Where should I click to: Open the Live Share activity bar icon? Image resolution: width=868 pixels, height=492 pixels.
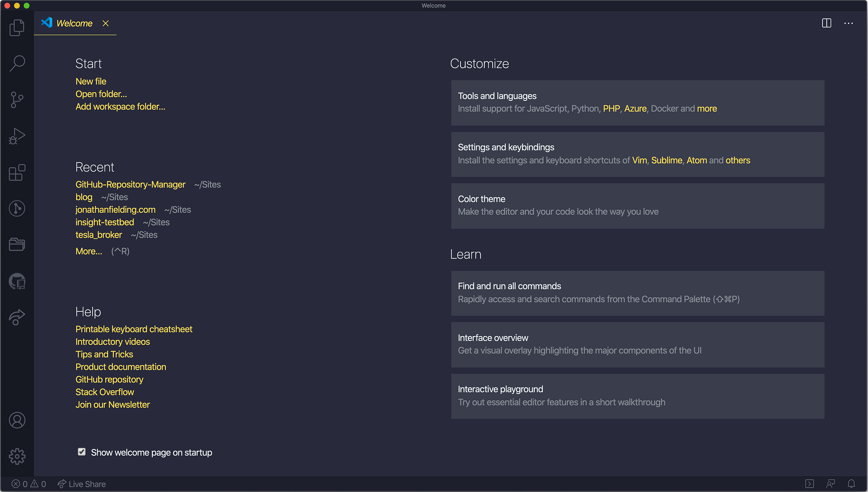click(17, 317)
